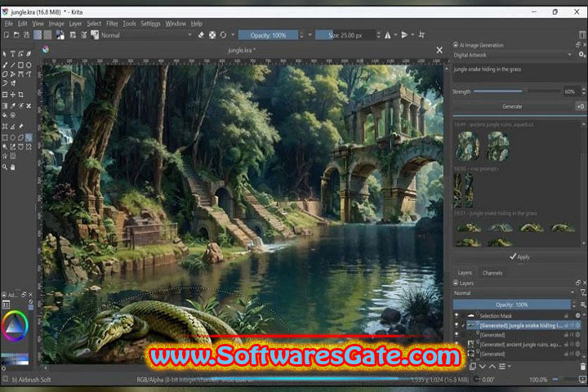
Task: Adjust the brush Opacity 100% slider
Action: 268,35
